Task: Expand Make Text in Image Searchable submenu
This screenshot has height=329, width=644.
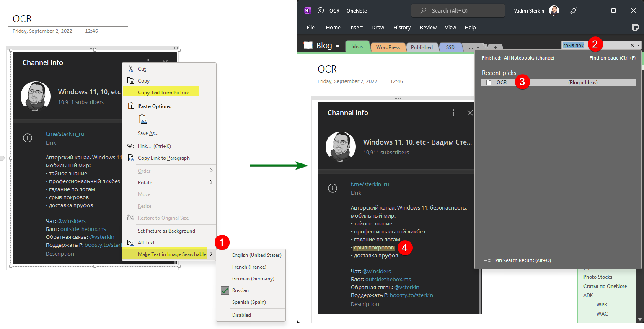Action: click(169, 254)
